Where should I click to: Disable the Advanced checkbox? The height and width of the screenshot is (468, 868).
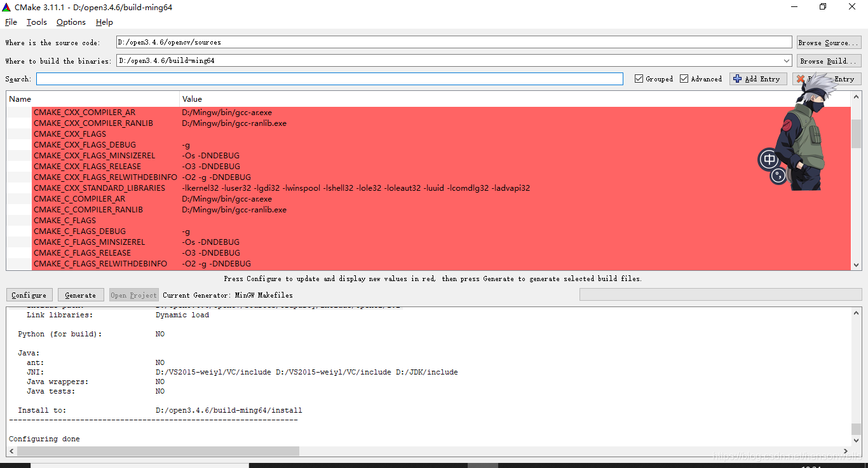(685, 78)
